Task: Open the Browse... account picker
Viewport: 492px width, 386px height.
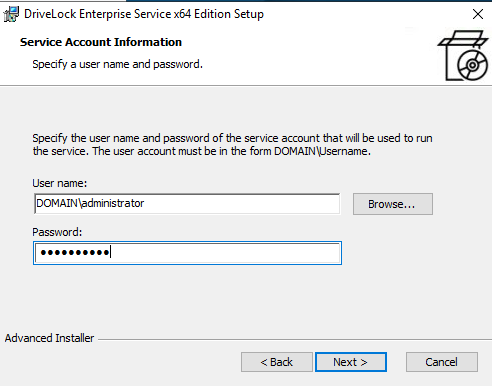Action: (393, 204)
